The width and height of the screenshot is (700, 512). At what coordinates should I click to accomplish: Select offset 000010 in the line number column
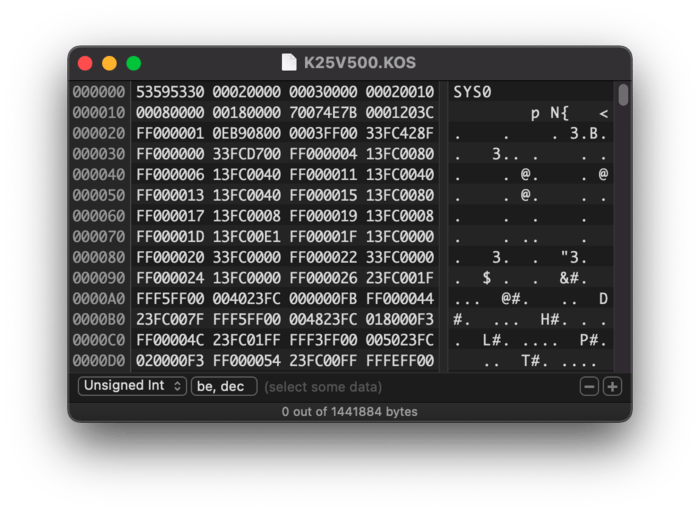[97, 112]
